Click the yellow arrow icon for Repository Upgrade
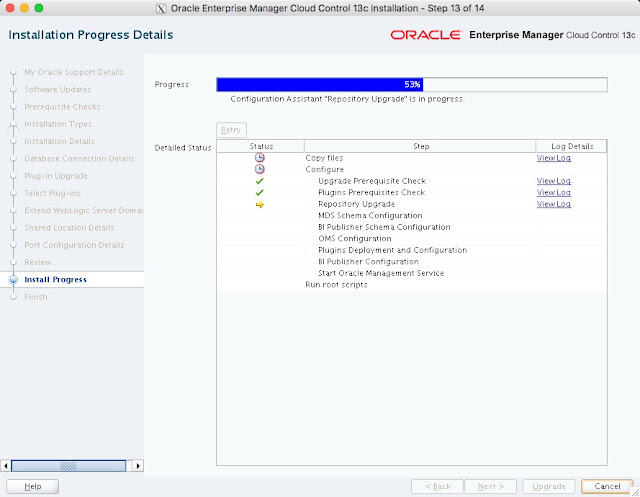 260,204
